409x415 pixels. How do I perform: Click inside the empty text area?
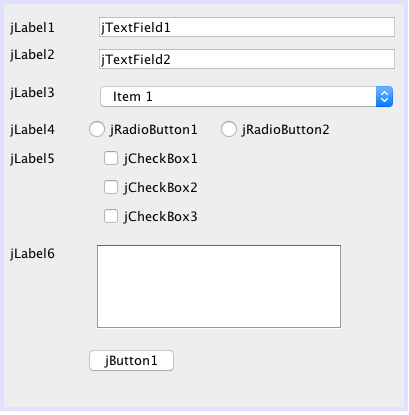[x=219, y=286]
